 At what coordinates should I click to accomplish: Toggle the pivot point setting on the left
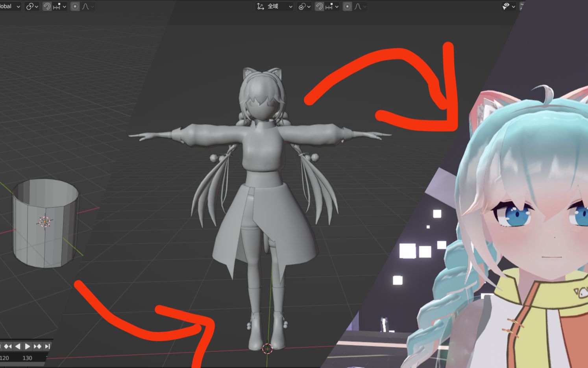click(30, 6)
